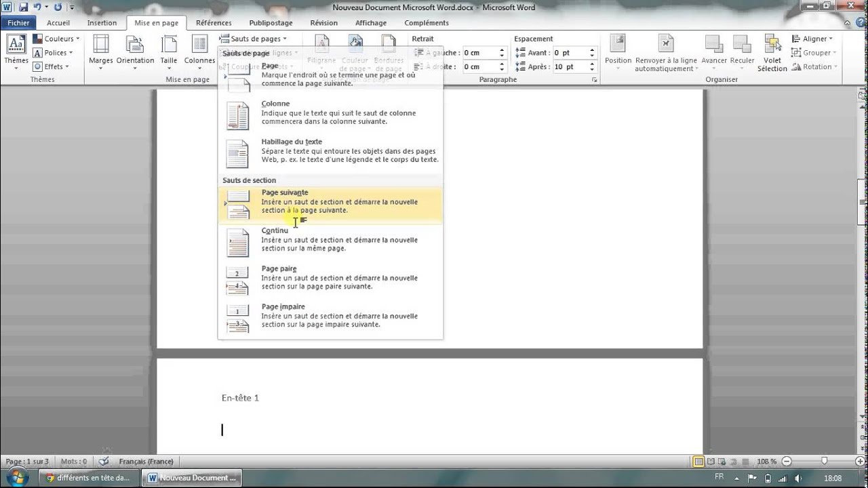Viewport: 868px width, 488px height.
Task: Click the Redo icon in quick access toolbar
Action: (58, 7)
